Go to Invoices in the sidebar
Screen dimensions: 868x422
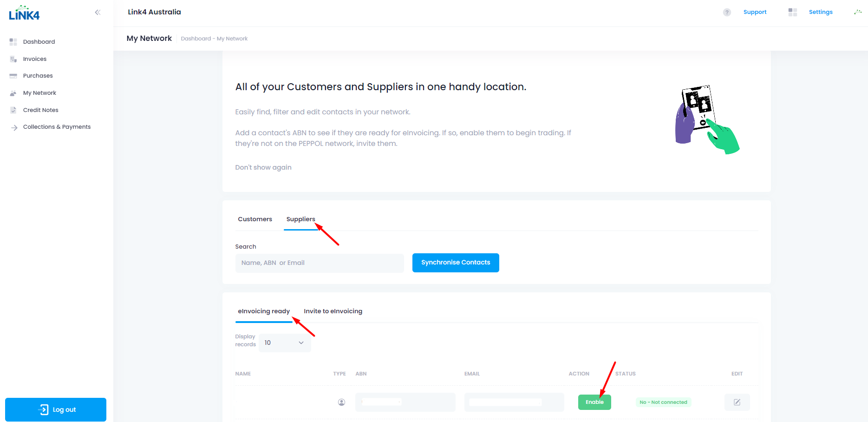[x=35, y=59]
